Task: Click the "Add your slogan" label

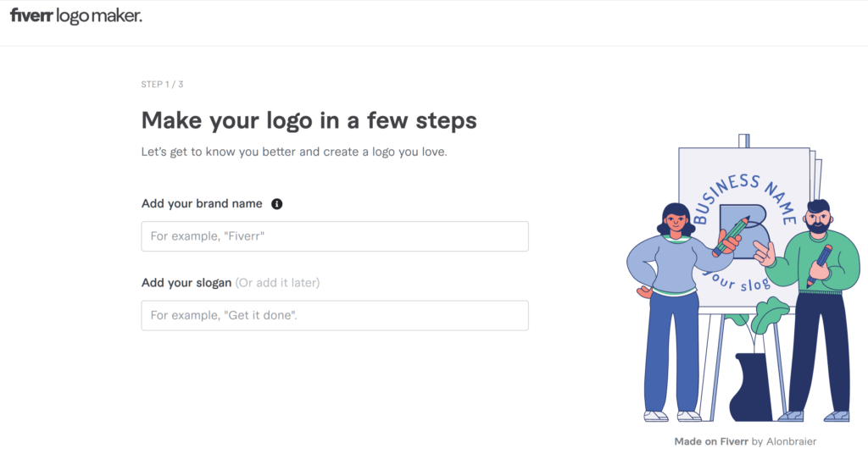Action: coord(186,283)
